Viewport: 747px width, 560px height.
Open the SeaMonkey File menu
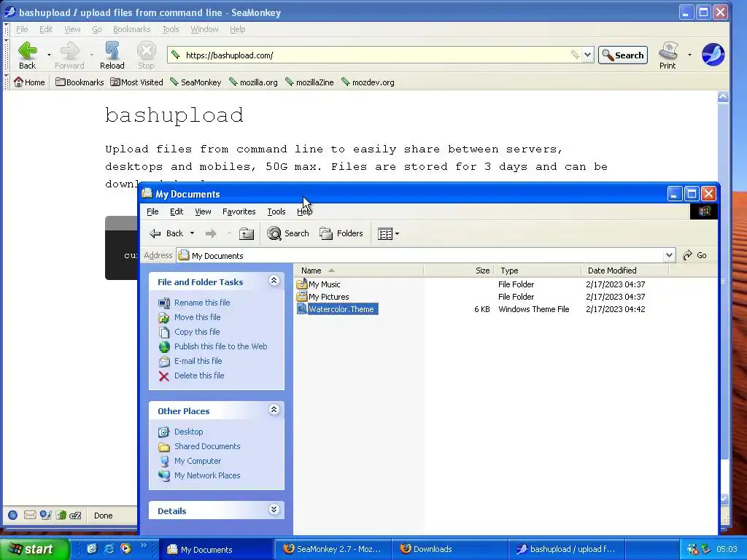coord(22,29)
